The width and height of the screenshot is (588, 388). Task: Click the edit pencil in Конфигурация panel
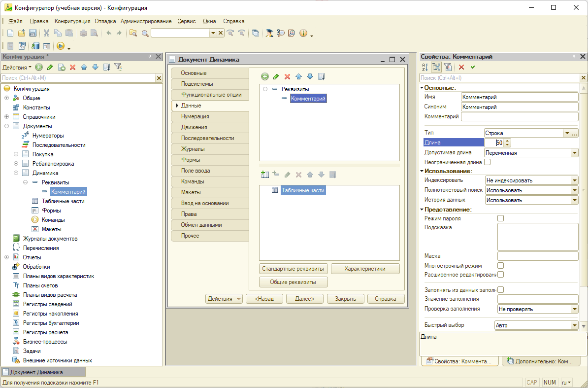(50, 67)
